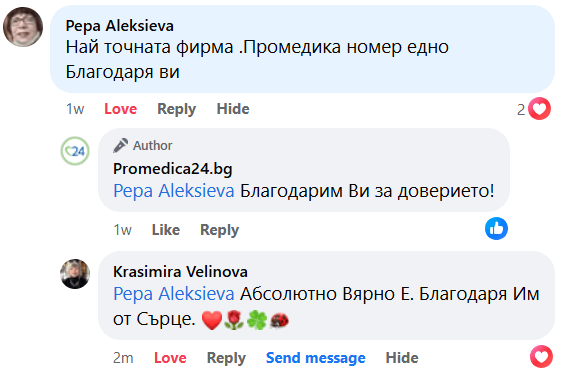Open the Pepa Aleksieva name heading
582x372 pixels.
(x=120, y=26)
